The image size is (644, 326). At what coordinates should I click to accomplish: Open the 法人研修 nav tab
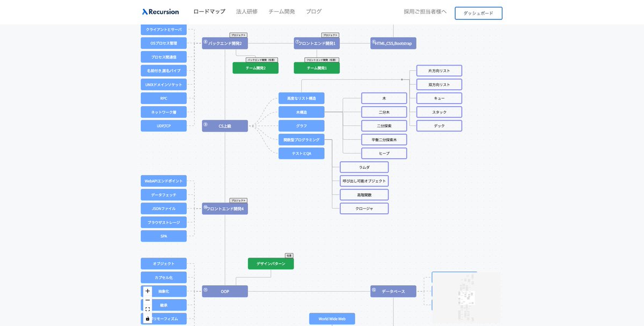(x=247, y=11)
